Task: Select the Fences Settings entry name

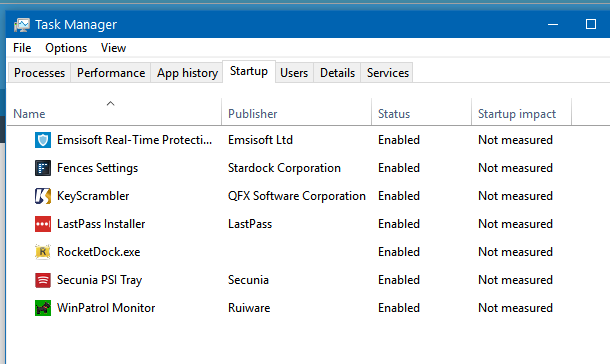Action: [98, 168]
